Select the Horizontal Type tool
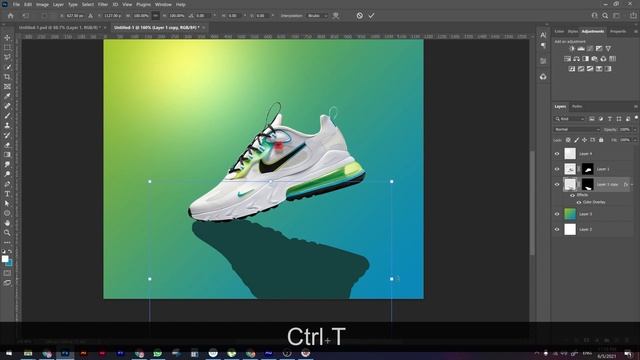Screen dimensions: 640x360 point(7,194)
